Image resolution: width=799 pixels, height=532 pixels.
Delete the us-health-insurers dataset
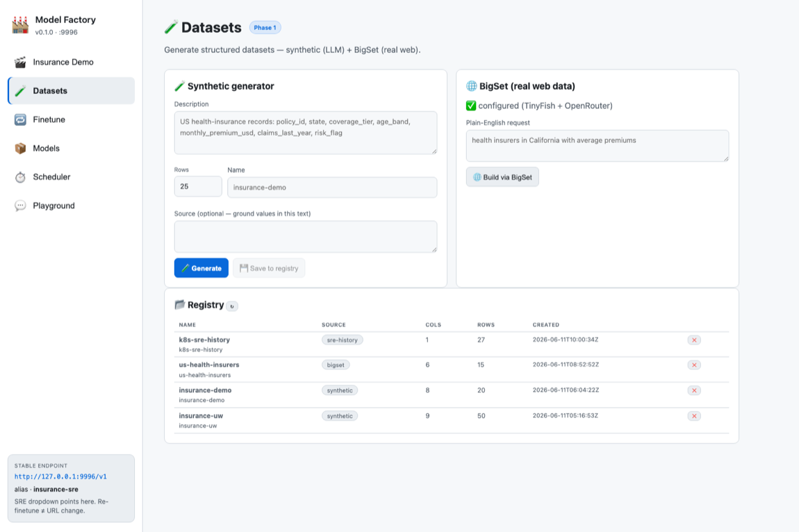[694, 365]
